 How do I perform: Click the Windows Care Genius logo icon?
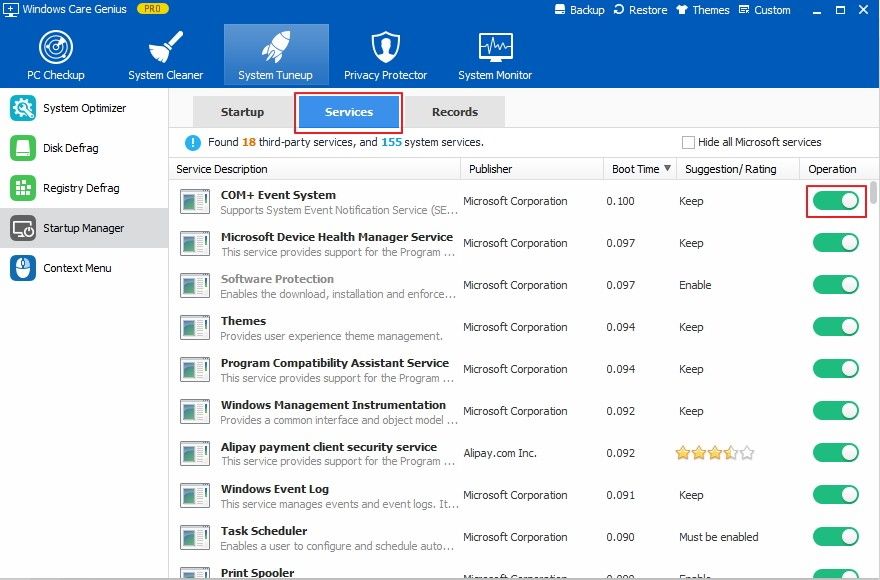tap(11, 10)
